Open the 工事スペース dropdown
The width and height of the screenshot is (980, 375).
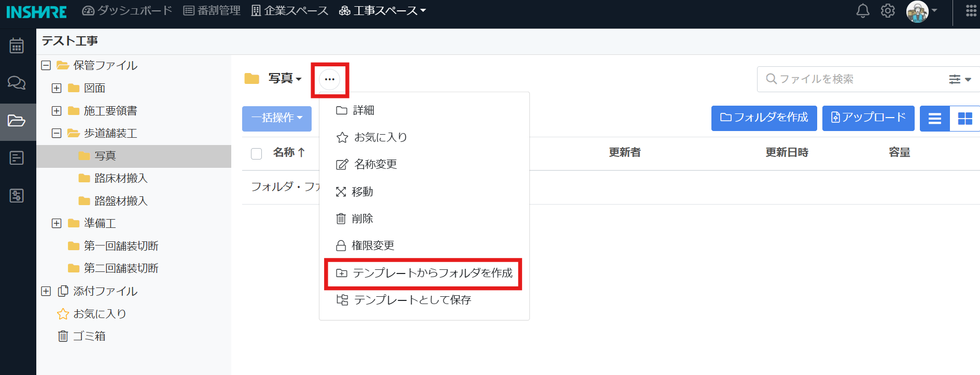click(383, 10)
